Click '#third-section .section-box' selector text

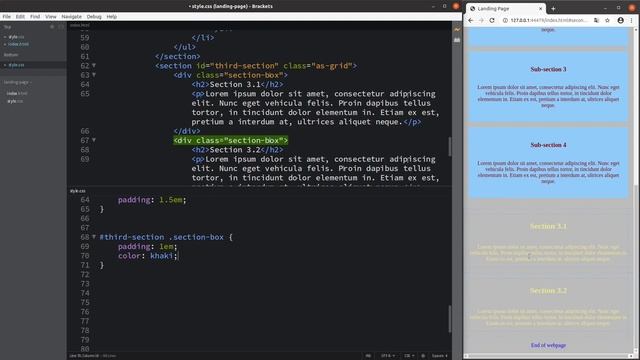coord(162,237)
